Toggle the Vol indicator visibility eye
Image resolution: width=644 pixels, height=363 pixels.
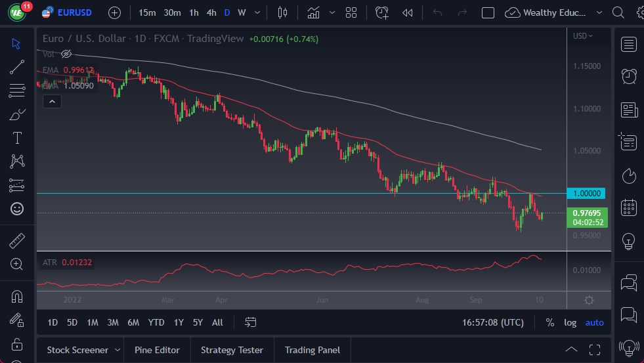click(x=66, y=54)
